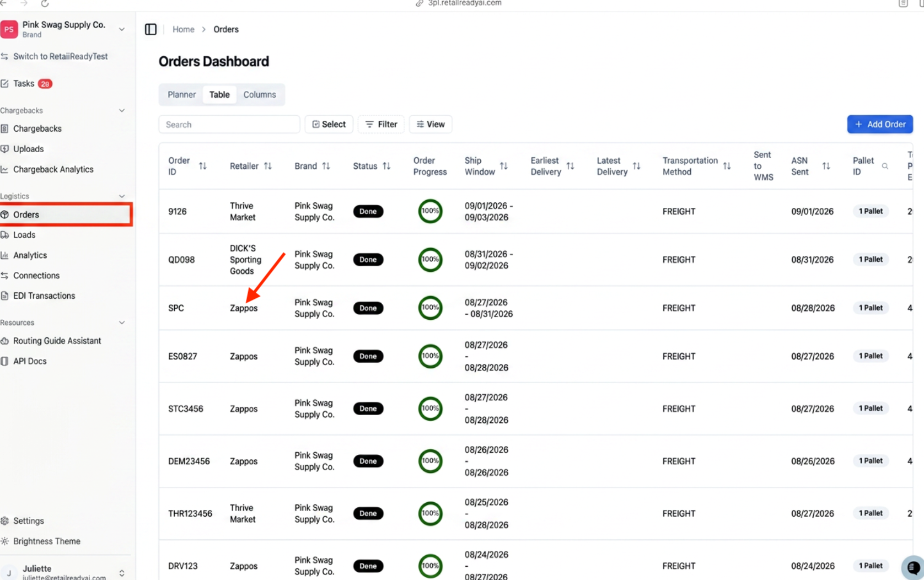Image resolution: width=924 pixels, height=580 pixels.
Task: Search by Pallet ID magnifier icon
Action: [x=885, y=166]
